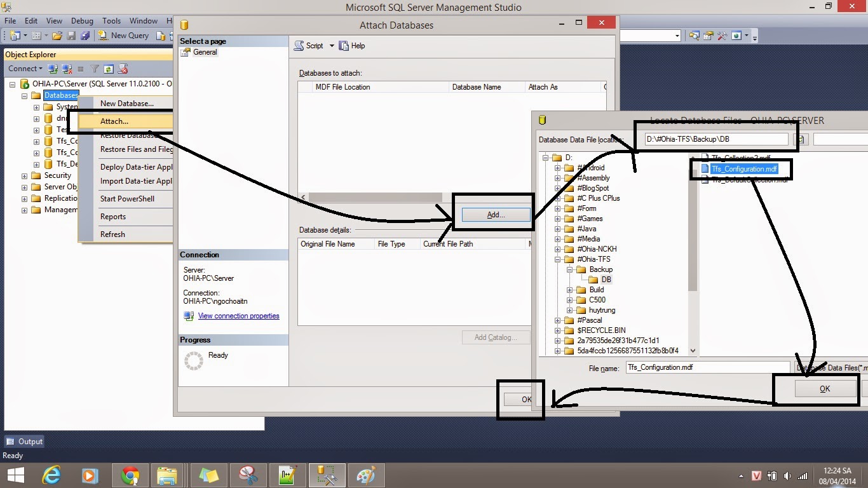
Task: Select the New Database icon on the toolbar
Action: (15, 36)
